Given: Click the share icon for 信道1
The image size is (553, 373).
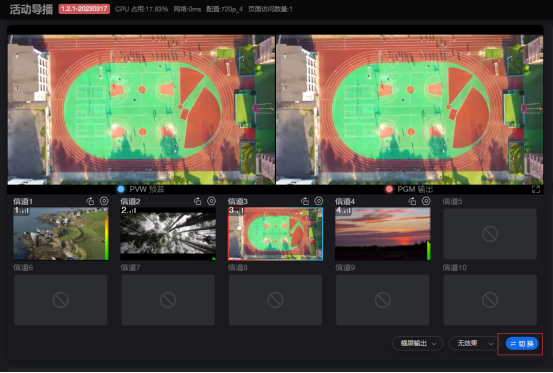Looking at the screenshot, I should tap(91, 201).
